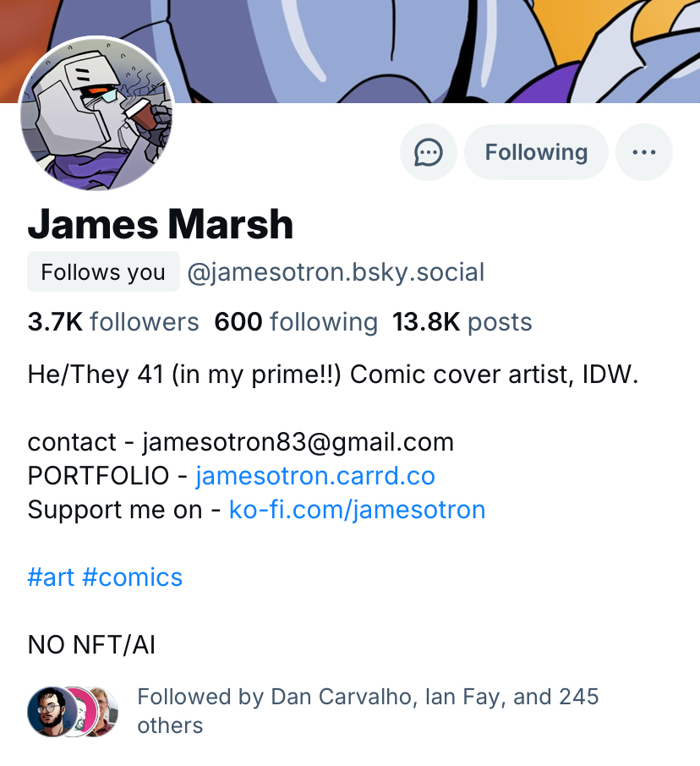Screen dimensions: 700x766
Task: Open the profile avatar picture
Action: 96,113
